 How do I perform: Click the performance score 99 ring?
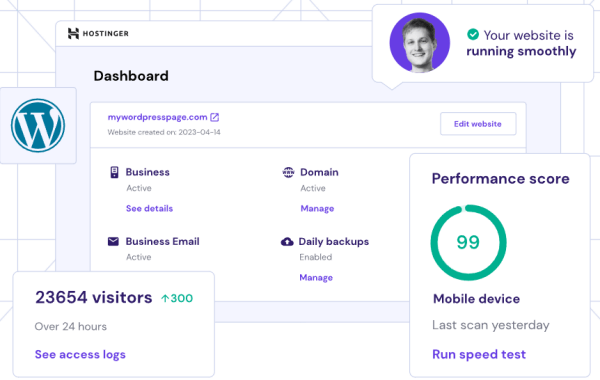tap(468, 243)
